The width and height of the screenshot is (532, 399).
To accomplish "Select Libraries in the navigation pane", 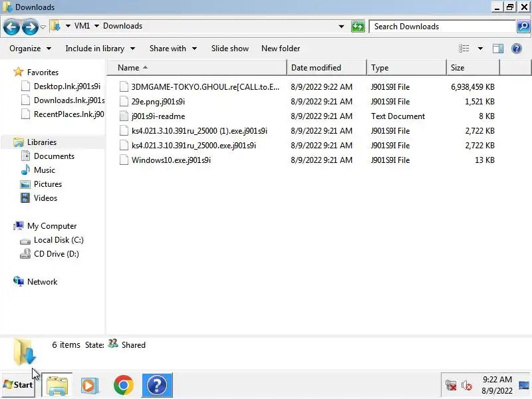I will click(42, 142).
